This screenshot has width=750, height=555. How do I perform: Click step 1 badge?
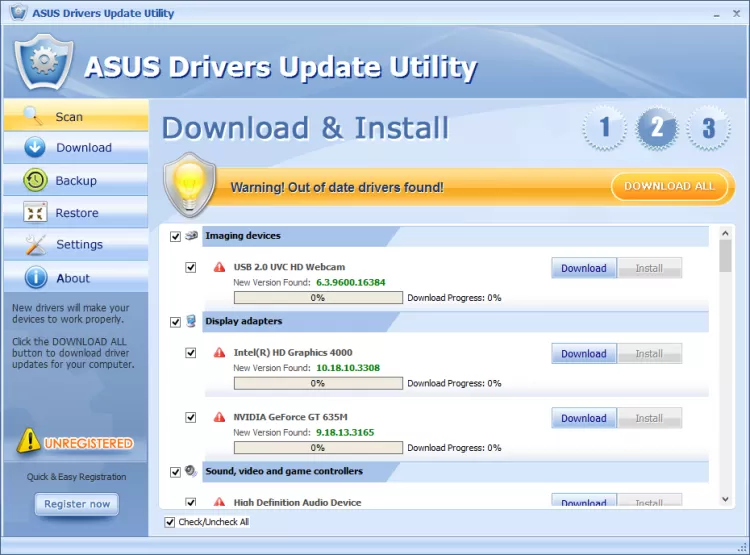click(x=605, y=128)
